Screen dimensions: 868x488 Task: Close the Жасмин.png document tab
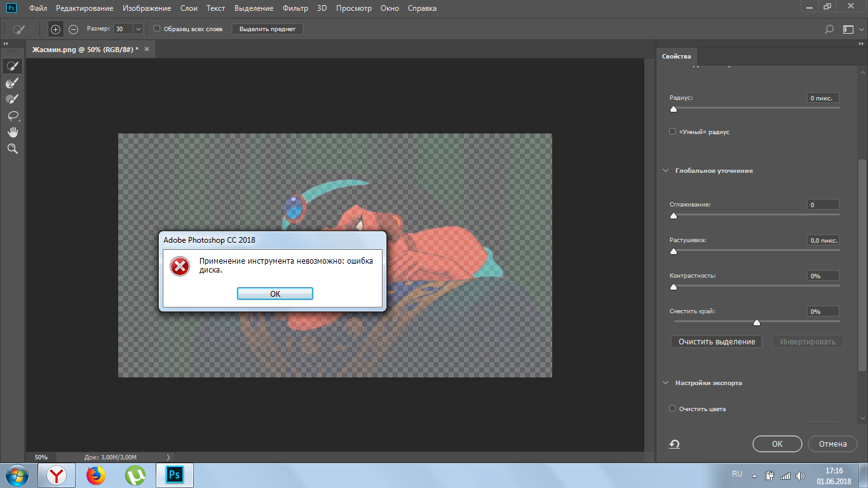pos(147,49)
